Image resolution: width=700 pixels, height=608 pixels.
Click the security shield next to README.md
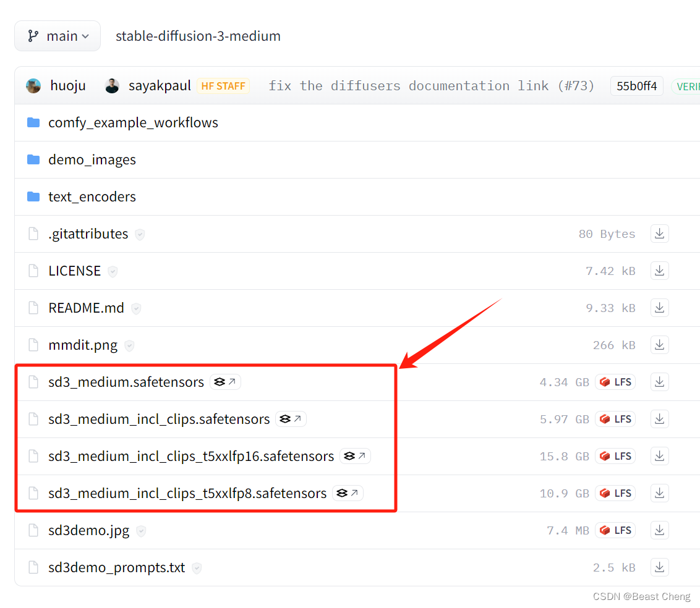pos(136,308)
